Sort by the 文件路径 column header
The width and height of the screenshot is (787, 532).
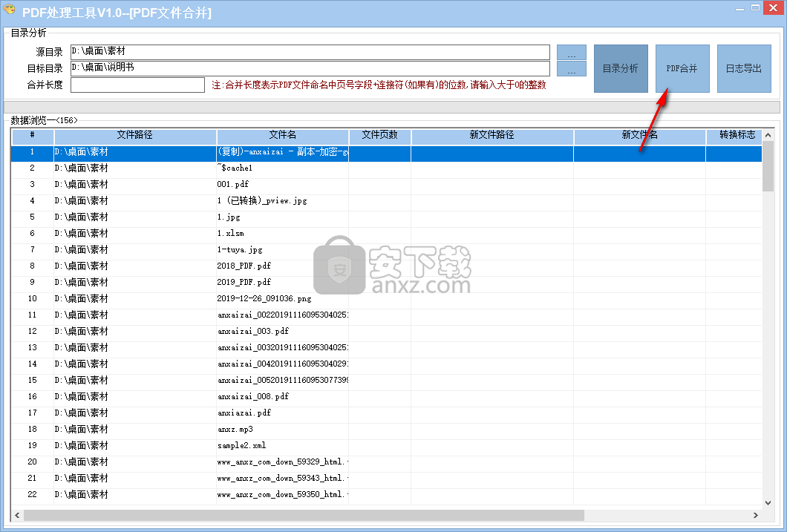[x=135, y=135]
